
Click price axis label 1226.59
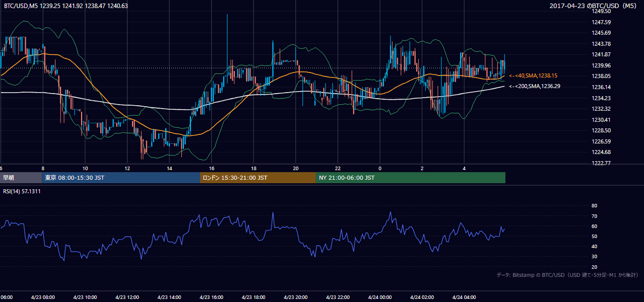(x=601, y=141)
